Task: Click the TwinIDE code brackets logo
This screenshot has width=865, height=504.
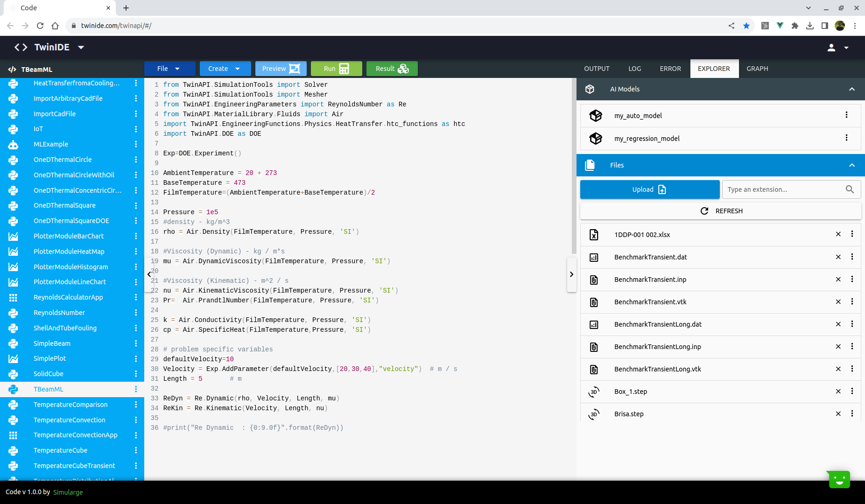Action: click(x=21, y=47)
